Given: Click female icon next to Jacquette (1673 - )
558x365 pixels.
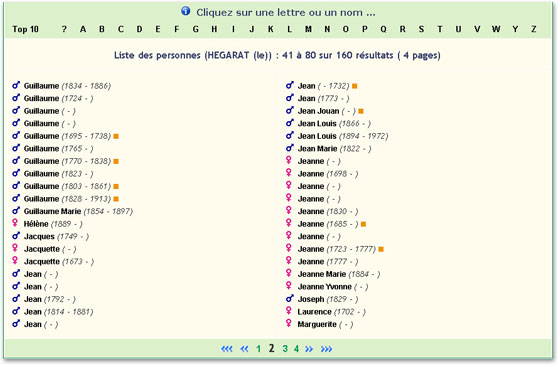Looking at the screenshot, I should point(15,260).
